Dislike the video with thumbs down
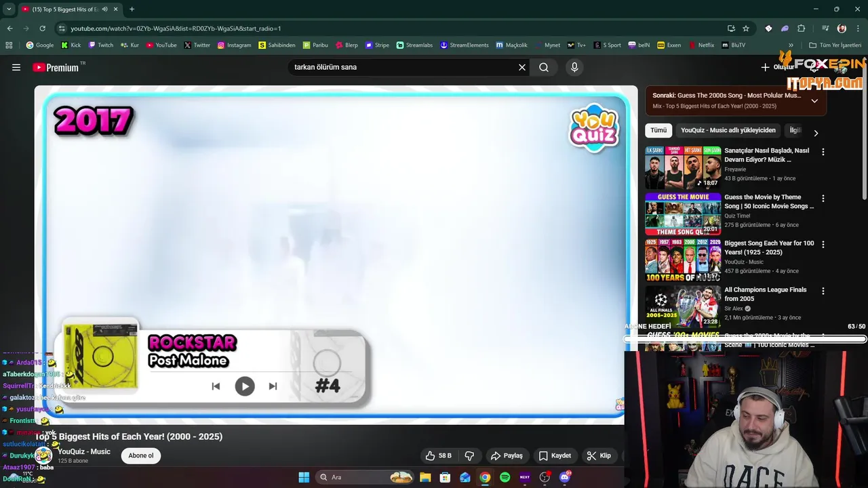 pyautogui.click(x=469, y=455)
